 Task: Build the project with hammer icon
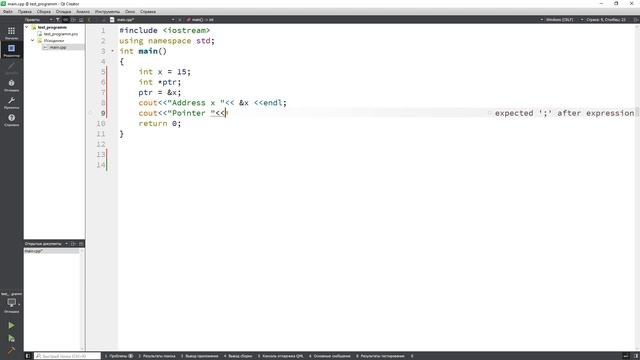11,350
